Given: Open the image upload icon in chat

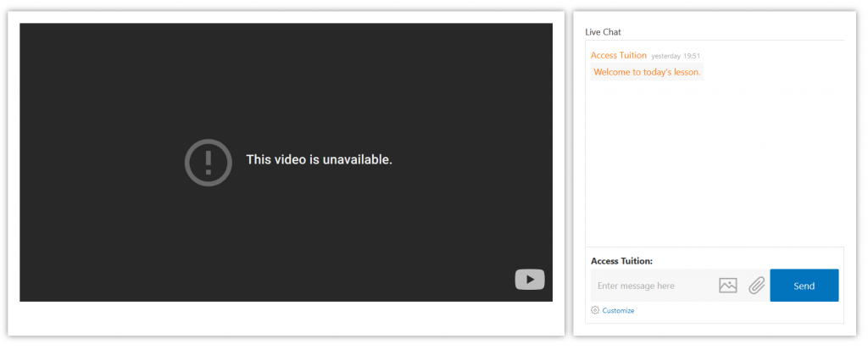Looking at the screenshot, I should tap(728, 286).
